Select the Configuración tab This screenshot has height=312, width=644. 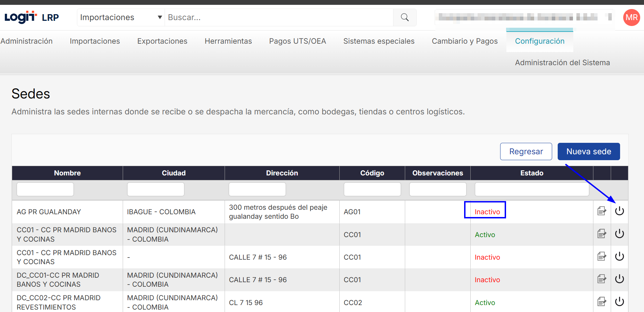(x=540, y=41)
